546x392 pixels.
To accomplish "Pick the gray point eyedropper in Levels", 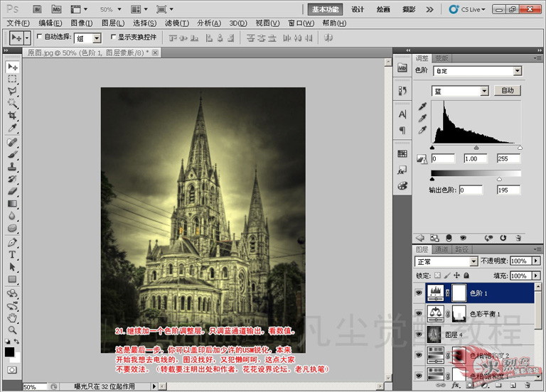I will click(422, 119).
